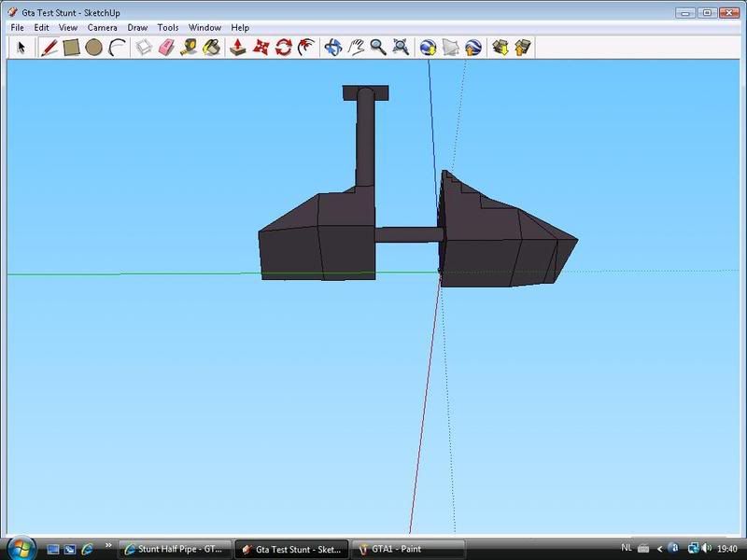Place model in Google Earth

point(472,48)
